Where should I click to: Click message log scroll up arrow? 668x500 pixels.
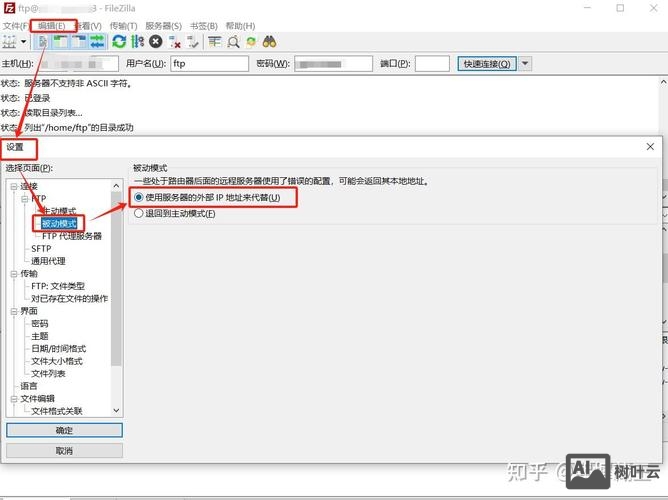[663, 82]
